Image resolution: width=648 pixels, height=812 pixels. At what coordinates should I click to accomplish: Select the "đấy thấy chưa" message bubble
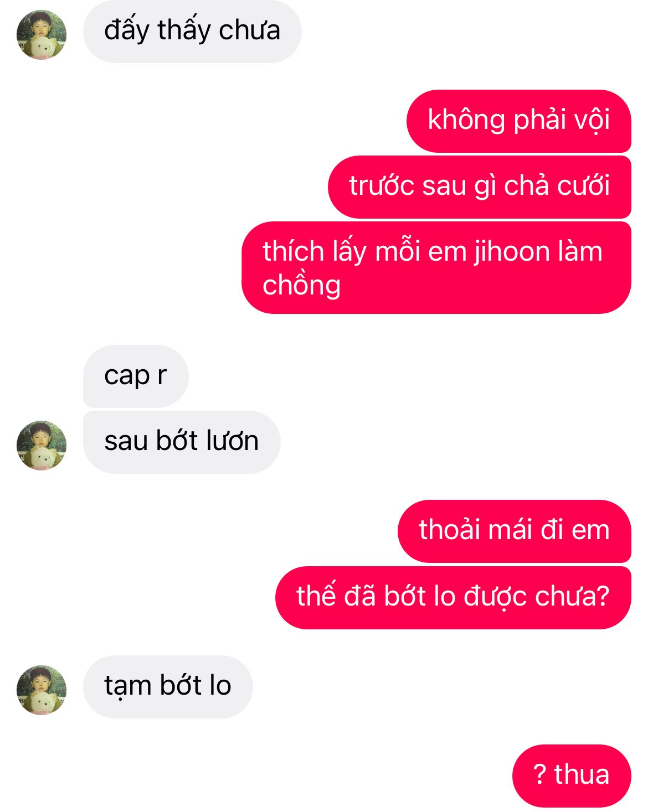pos(192,32)
